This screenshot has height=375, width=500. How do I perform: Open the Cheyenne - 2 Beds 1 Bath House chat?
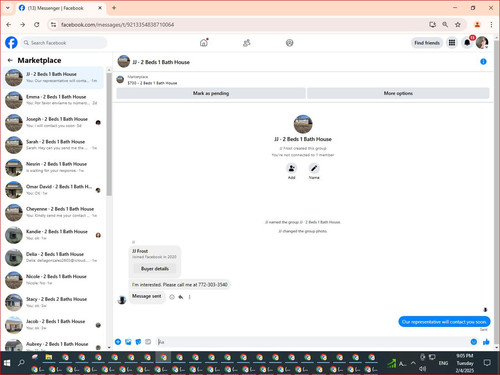pos(53,212)
